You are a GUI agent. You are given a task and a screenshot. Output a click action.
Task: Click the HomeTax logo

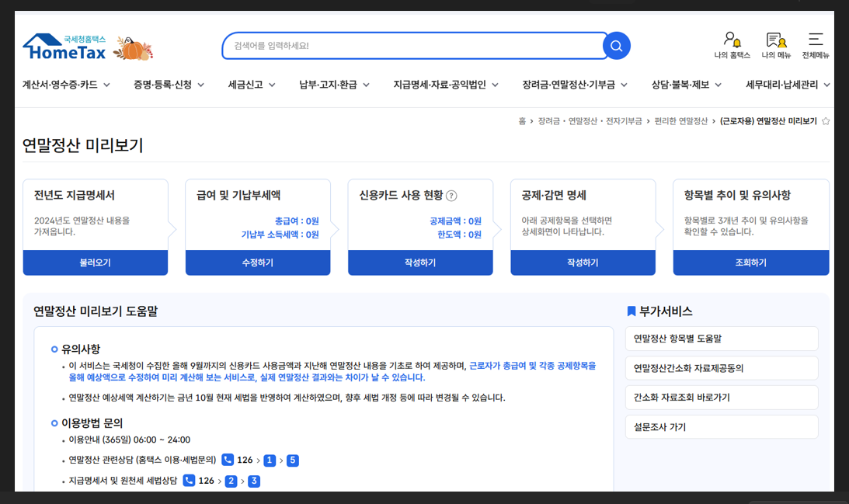tap(66, 44)
